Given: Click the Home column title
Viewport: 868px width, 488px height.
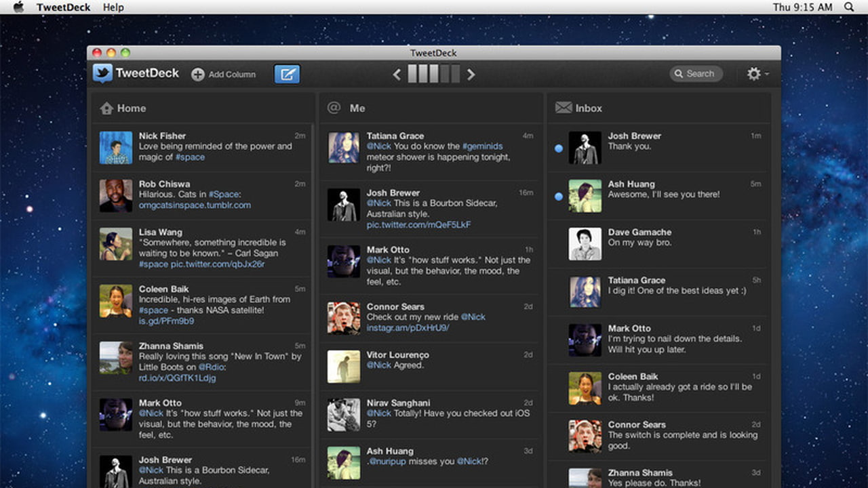Looking at the screenshot, I should [132, 108].
